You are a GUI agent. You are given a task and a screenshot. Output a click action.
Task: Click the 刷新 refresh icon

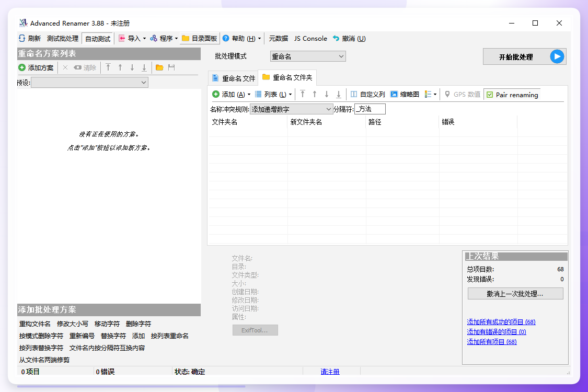(x=22, y=38)
